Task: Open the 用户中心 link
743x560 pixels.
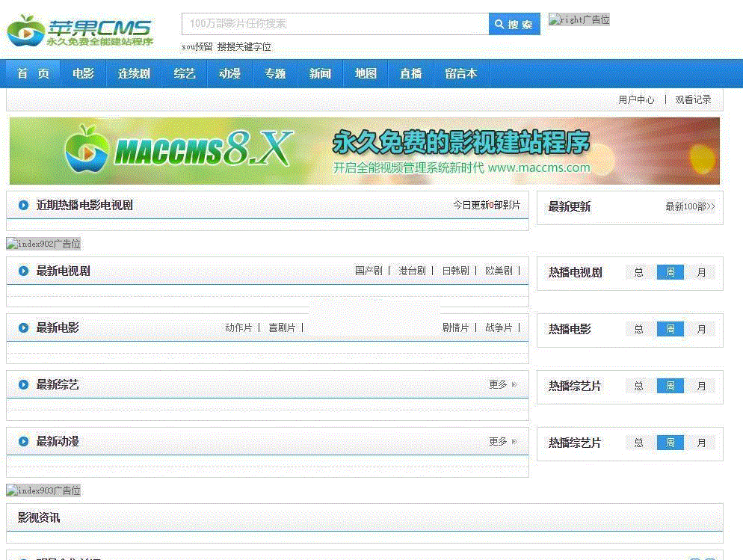Action: [x=636, y=99]
